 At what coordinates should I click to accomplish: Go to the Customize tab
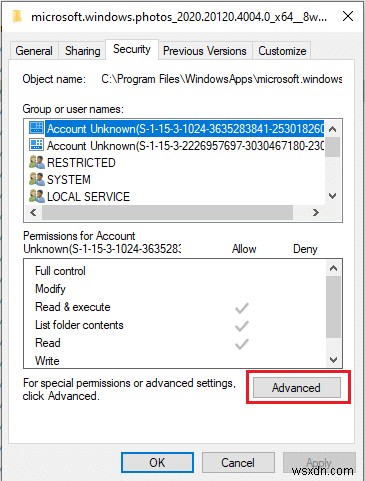pyautogui.click(x=282, y=51)
